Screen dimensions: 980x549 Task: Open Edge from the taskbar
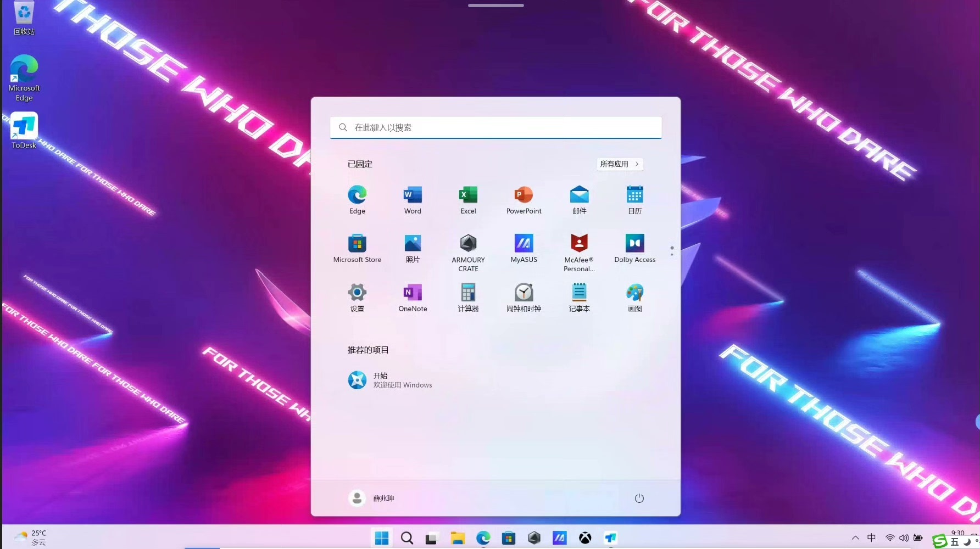[483, 538]
